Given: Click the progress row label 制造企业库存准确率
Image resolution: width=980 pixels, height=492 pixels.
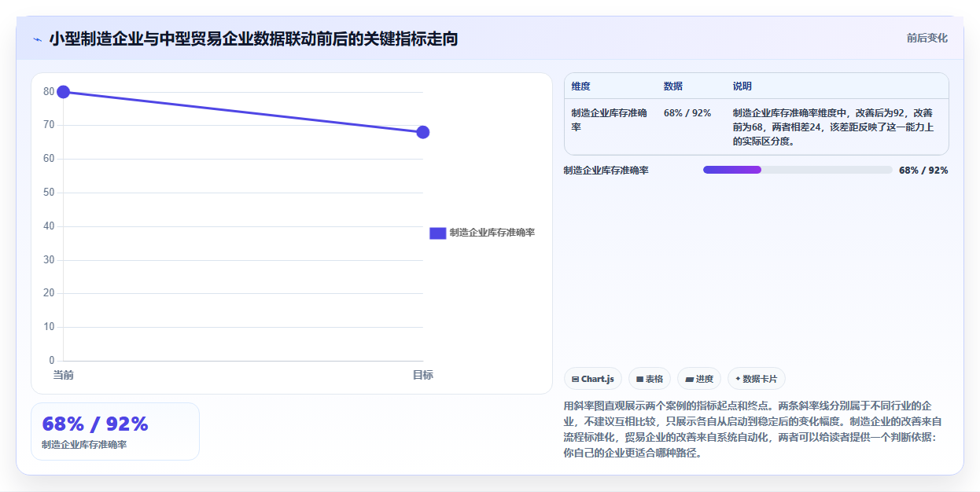Looking at the screenshot, I should pyautogui.click(x=606, y=171).
